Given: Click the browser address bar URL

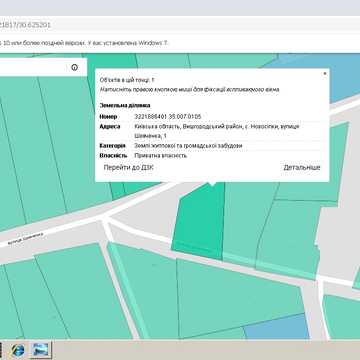Looking at the screenshot, I should tap(25, 25).
